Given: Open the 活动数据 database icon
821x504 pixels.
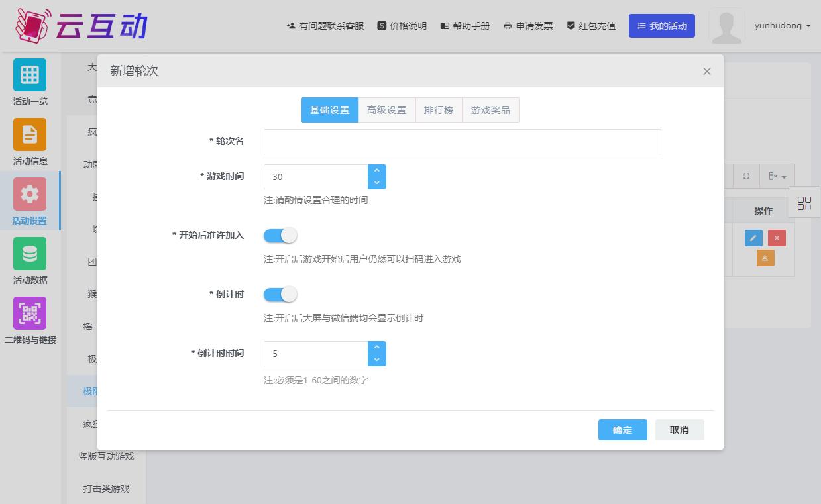Looking at the screenshot, I should tap(30, 254).
